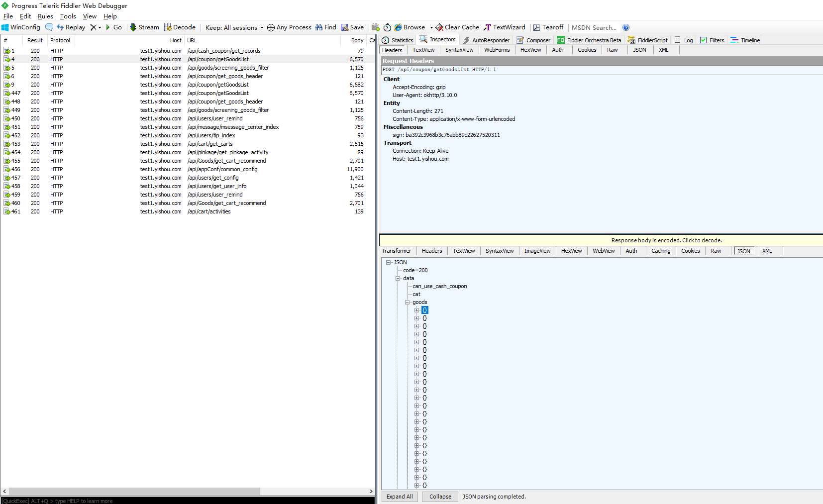Screen dimensions: 823x504
Task: Expand the third goods object node
Action: click(x=417, y=326)
